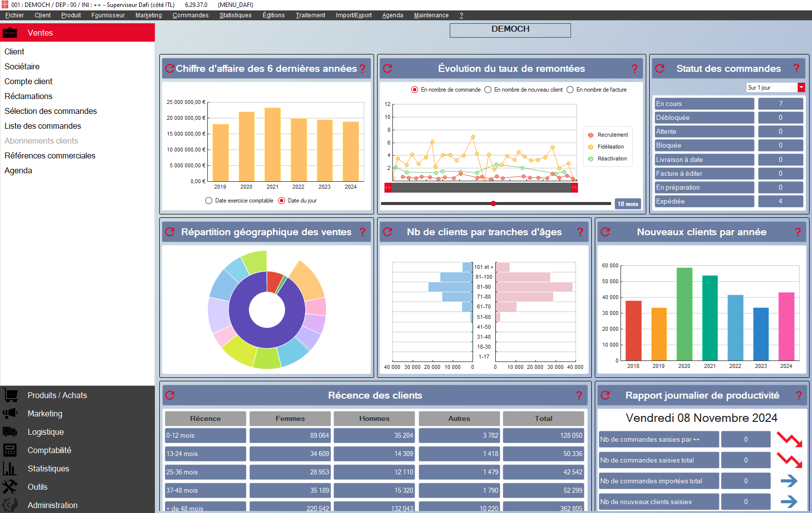Click the Marketing megaphone icon
The height and width of the screenshot is (513, 812).
10,413
